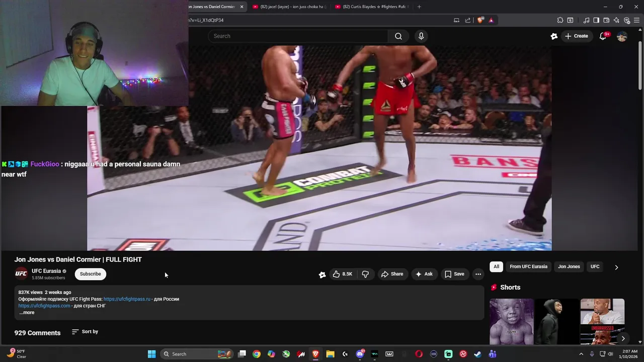The height and width of the screenshot is (362, 644).
Task: Open the Windows Start menu
Action: [151, 354]
